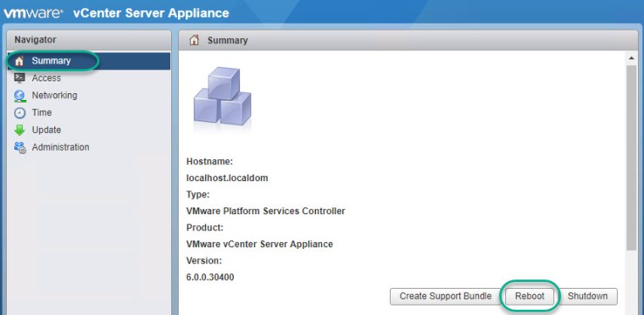
Task: Click the VMware logo in the header
Action: (33, 14)
